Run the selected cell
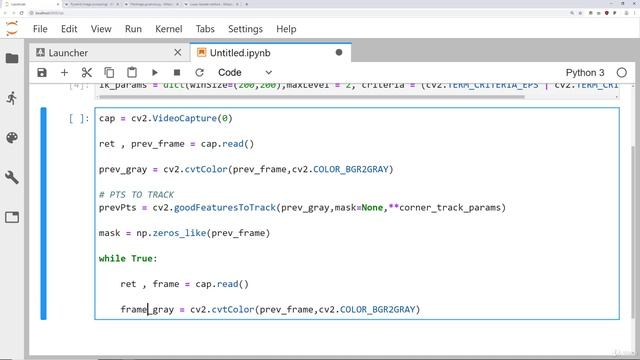640x360 pixels. pyautogui.click(x=154, y=73)
